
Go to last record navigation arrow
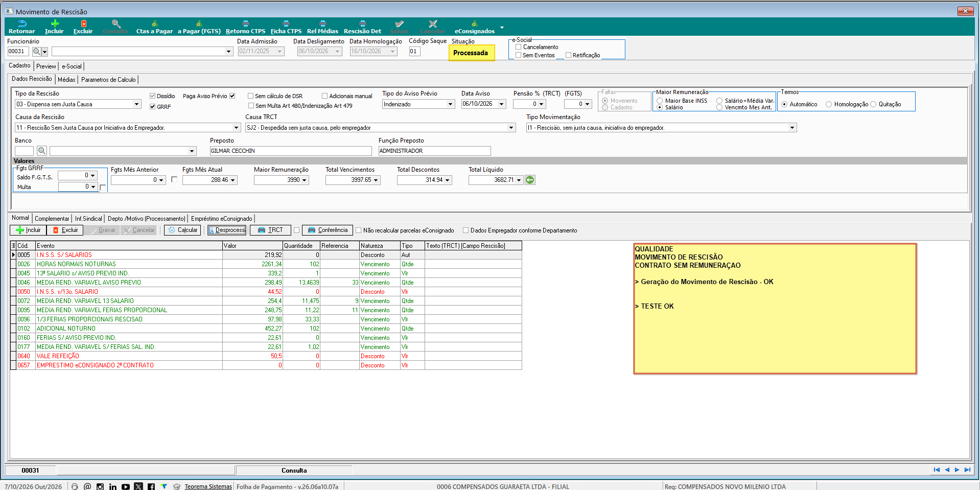click(x=967, y=470)
